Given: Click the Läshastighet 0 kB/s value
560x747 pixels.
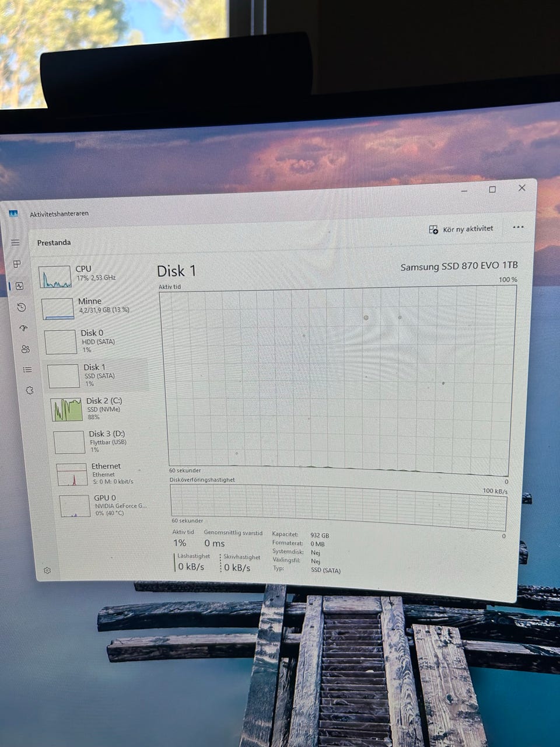Looking at the screenshot, I should (191, 567).
